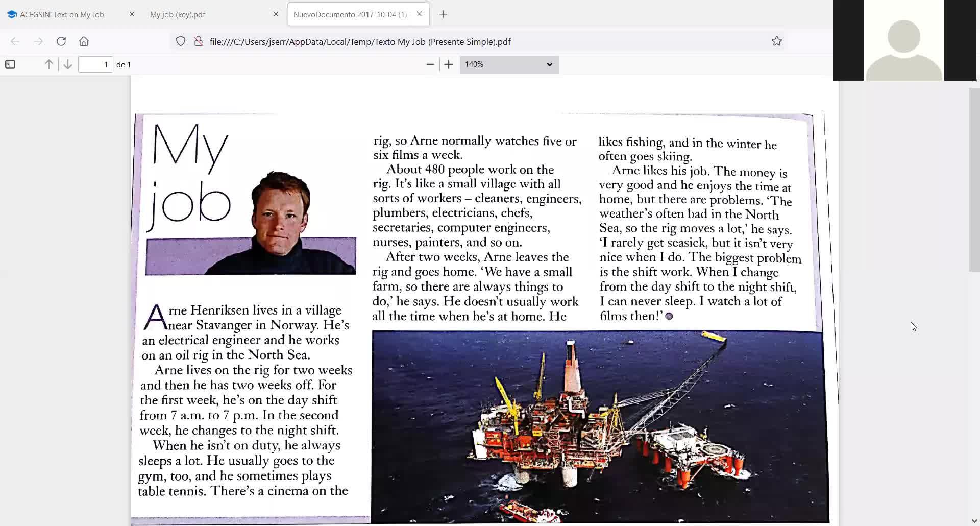Click the vertical scrollbar thumb

974,180
